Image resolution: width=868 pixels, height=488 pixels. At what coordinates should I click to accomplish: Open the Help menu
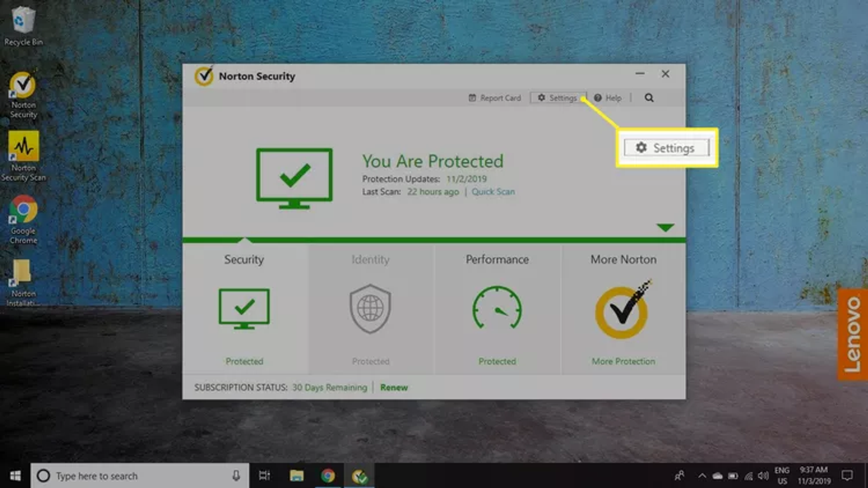pos(608,98)
